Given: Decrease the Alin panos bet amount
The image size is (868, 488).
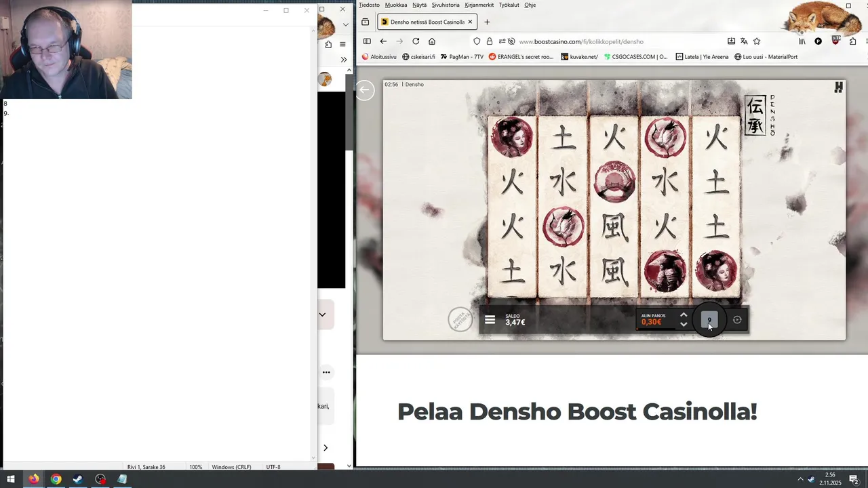Looking at the screenshot, I should 684,325.
